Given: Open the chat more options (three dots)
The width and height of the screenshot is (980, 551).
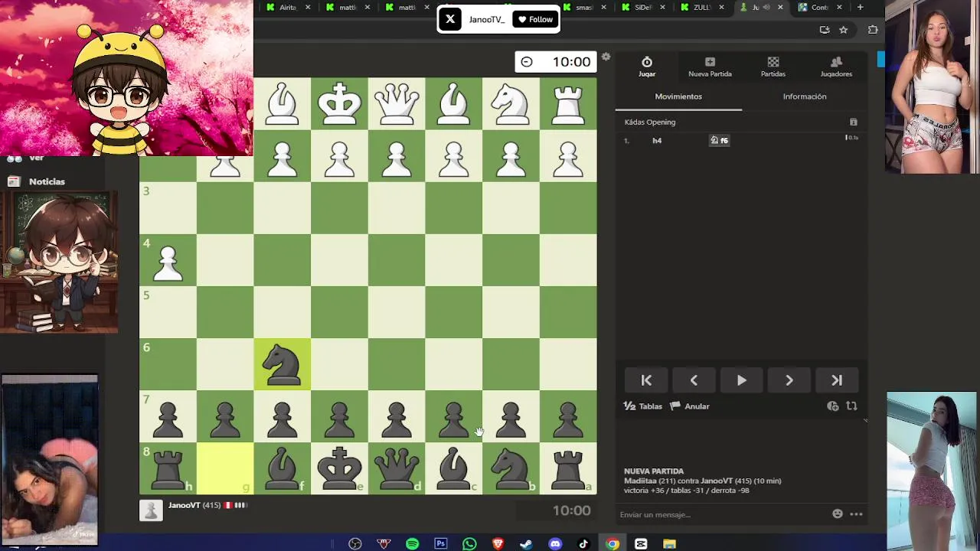Looking at the screenshot, I should click(x=856, y=514).
